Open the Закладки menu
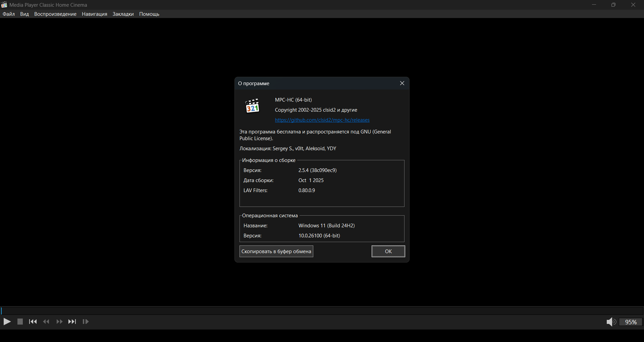The width and height of the screenshot is (644, 342). [123, 14]
